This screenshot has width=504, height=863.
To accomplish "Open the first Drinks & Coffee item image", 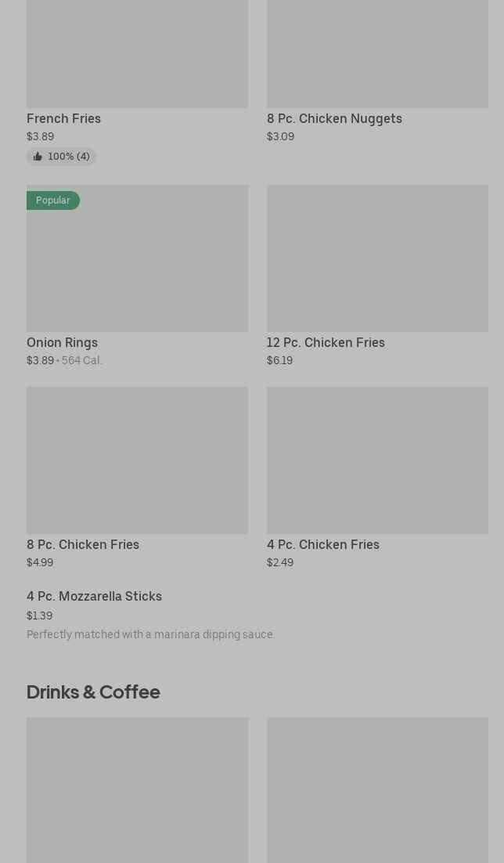I will pos(137,789).
